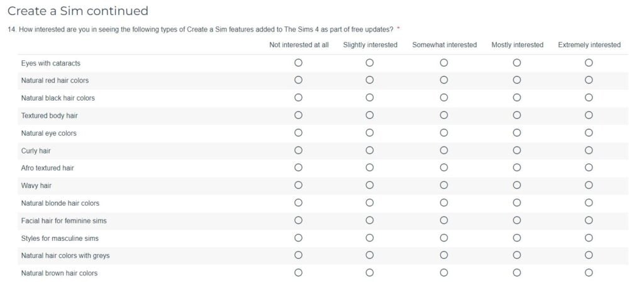Select Not interested at all for Natural brown hair colors

tap(299, 272)
